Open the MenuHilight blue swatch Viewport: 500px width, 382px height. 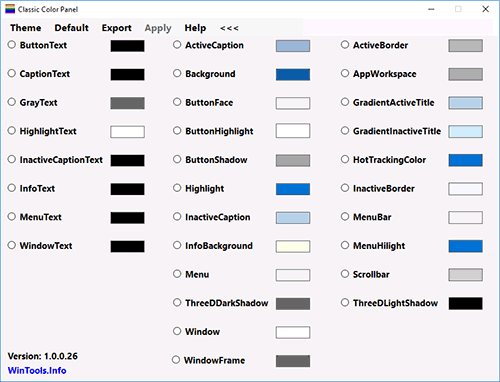[465, 247]
